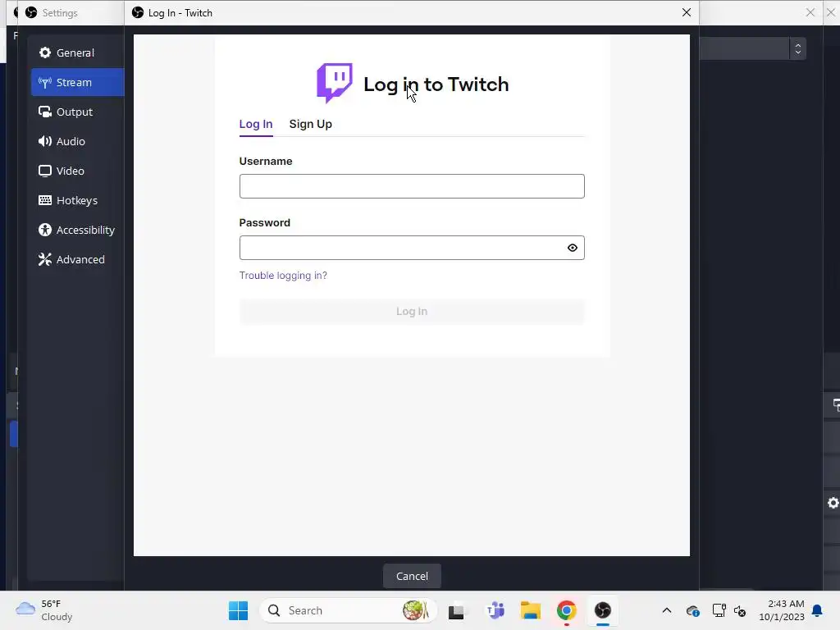The width and height of the screenshot is (840, 630).
Task: Click the Twitch logo icon
Action: point(335,83)
